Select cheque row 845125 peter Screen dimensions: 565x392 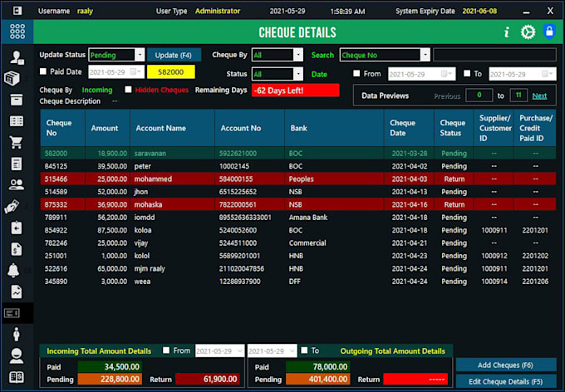(298, 166)
